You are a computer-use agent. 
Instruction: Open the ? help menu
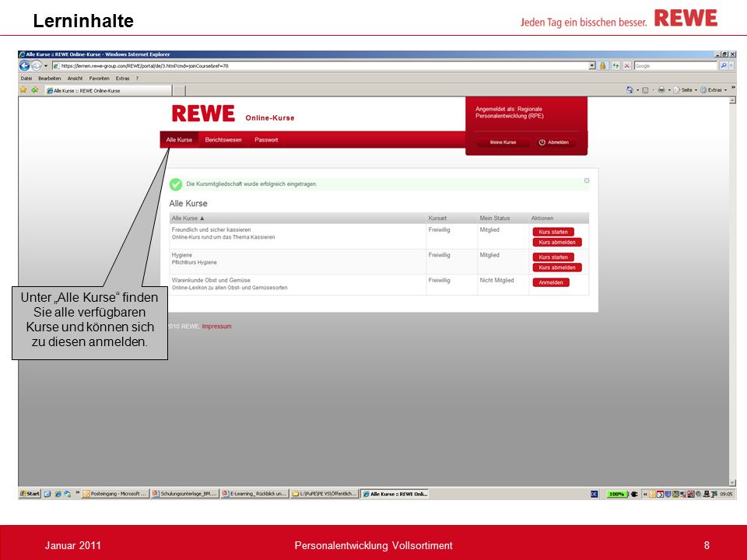coord(137,78)
